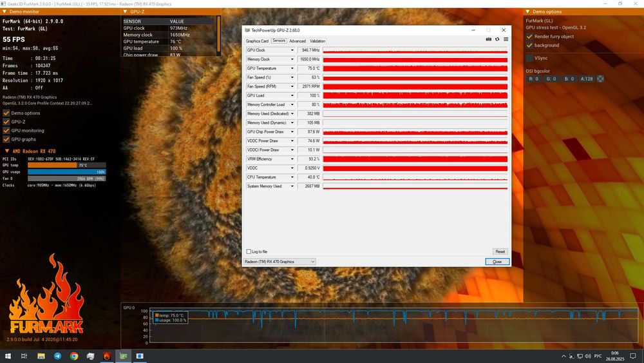Viewport: 644px width, 363px height.
Task: Open the CPU Temperature sensor dropdown
Action: click(292, 177)
